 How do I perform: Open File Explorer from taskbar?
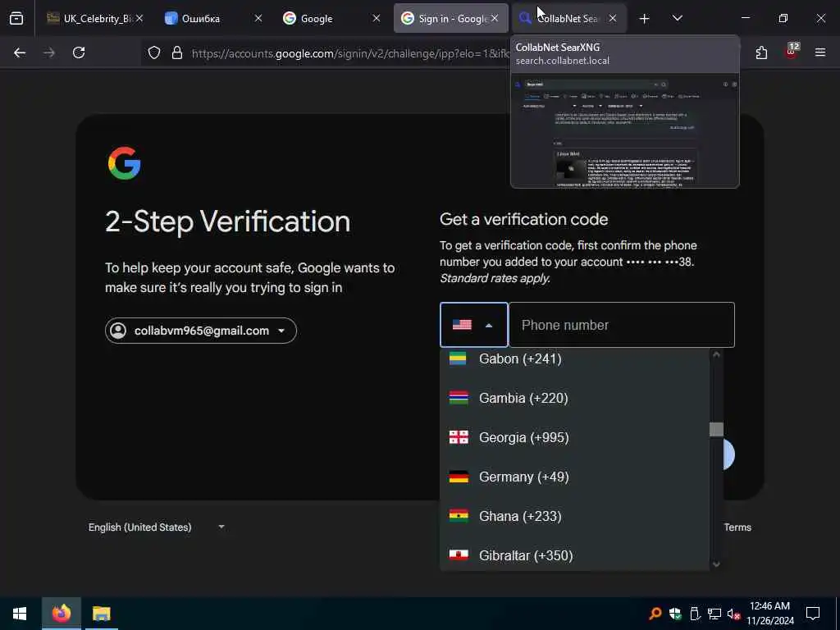click(x=101, y=614)
